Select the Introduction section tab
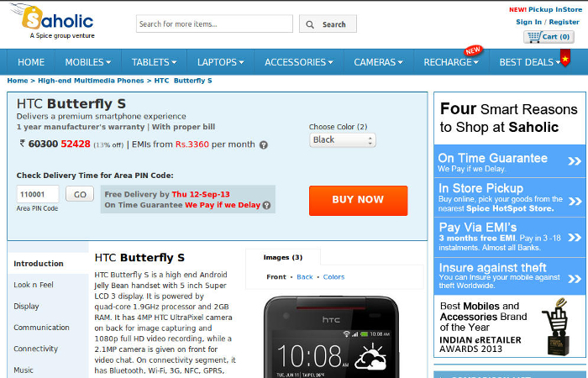The width and height of the screenshot is (588, 378). 48,264
